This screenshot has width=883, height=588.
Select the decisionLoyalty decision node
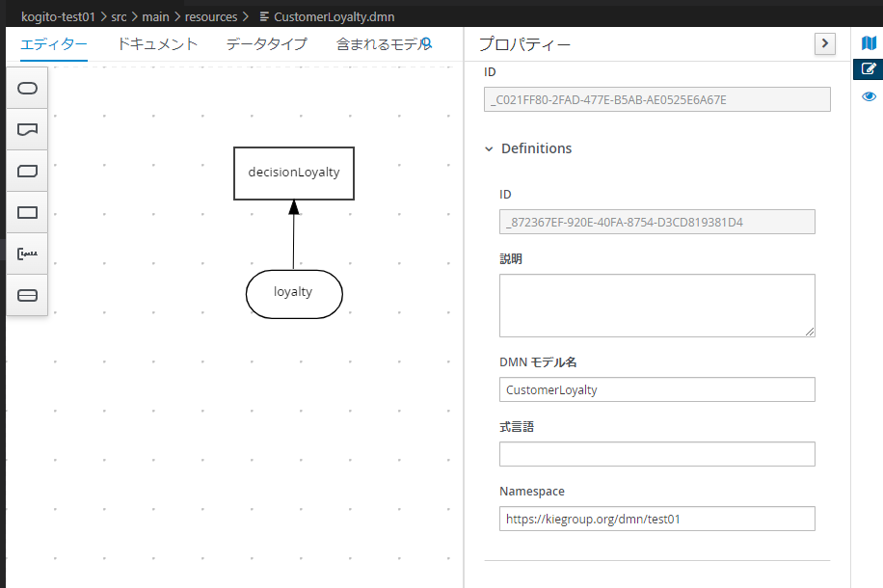click(x=294, y=174)
